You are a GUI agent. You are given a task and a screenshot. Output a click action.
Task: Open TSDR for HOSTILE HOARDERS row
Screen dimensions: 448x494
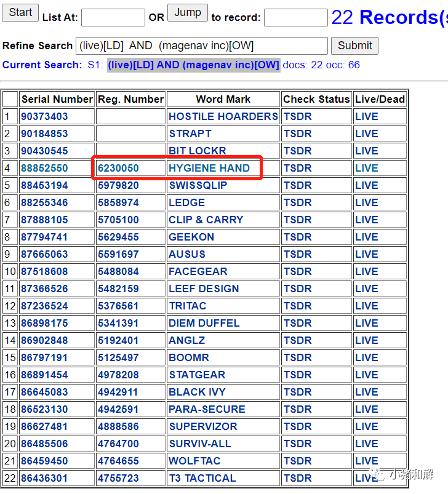click(x=297, y=116)
